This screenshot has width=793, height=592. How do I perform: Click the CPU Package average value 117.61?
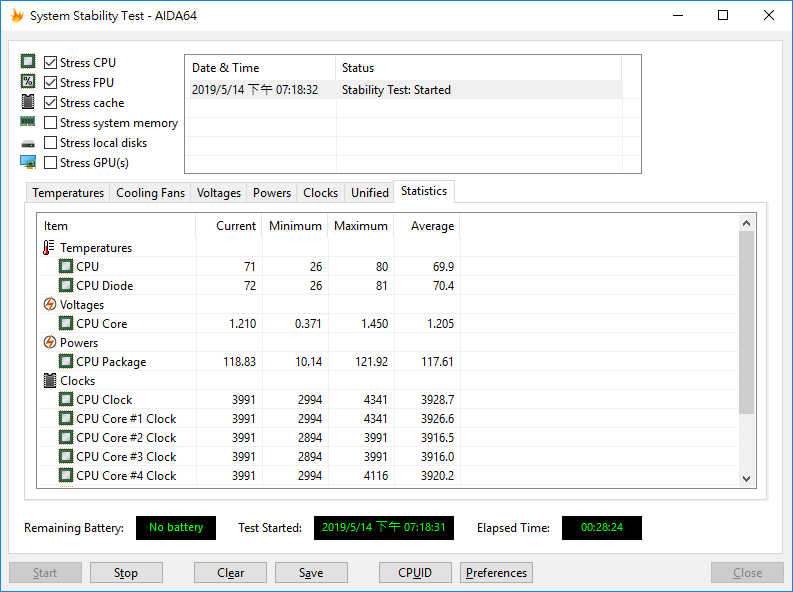pos(437,361)
